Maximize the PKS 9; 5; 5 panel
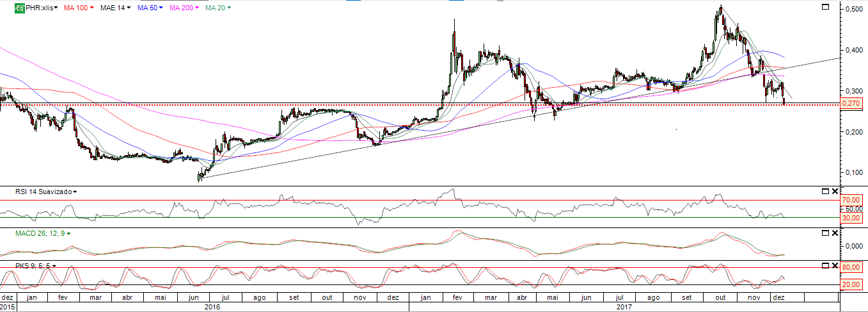This screenshot has width=868, height=312. pyautogui.click(x=824, y=265)
